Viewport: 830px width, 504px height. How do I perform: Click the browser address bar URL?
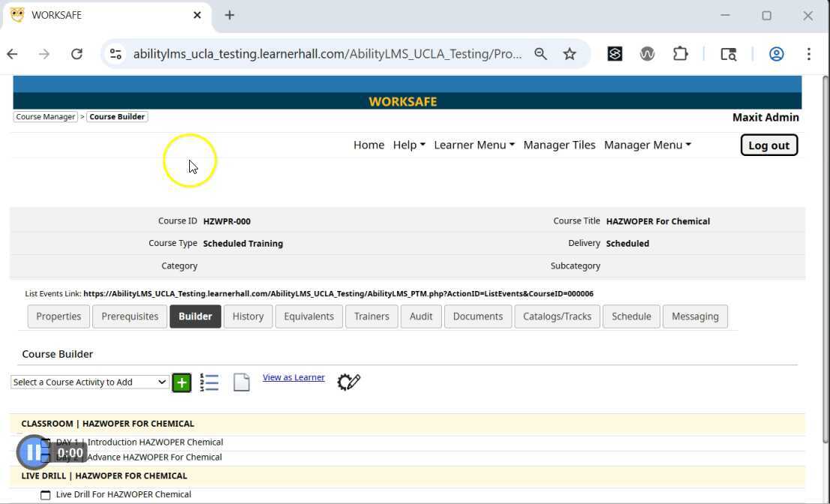[327, 54]
